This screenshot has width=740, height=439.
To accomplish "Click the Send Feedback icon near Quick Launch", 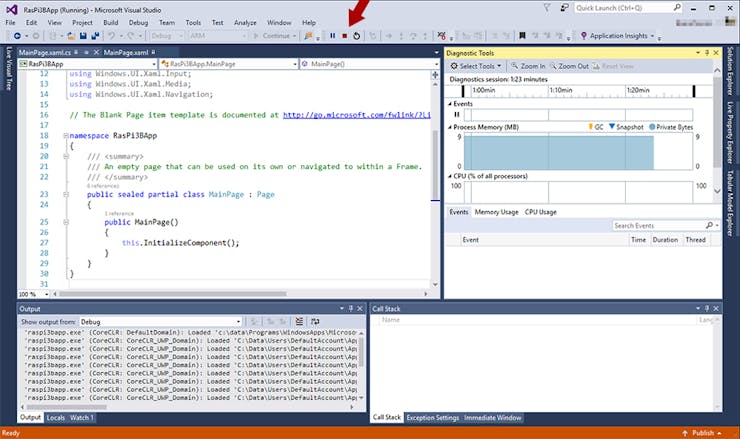I will click(x=564, y=8).
